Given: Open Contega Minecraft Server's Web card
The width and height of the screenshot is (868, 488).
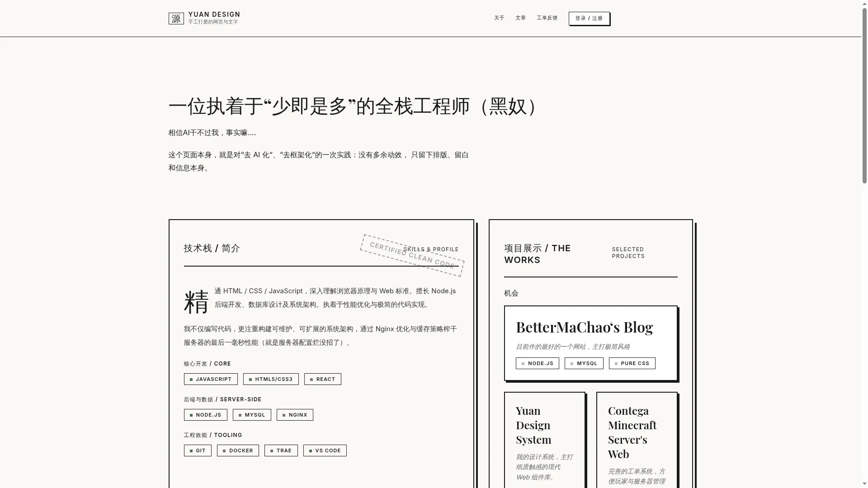Looking at the screenshot, I should point(632,432).
